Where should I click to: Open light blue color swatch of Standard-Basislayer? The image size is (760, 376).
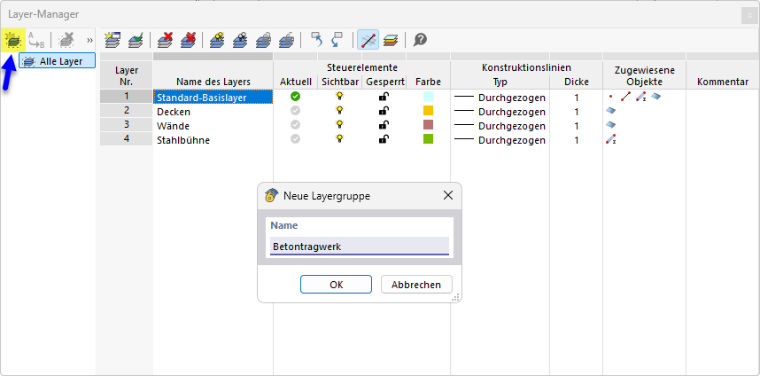428,96
